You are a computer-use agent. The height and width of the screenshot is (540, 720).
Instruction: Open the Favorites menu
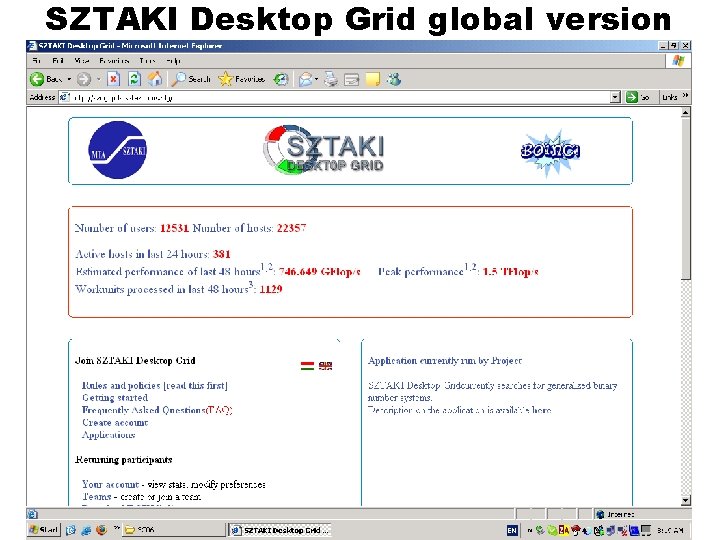coord(114,61)
